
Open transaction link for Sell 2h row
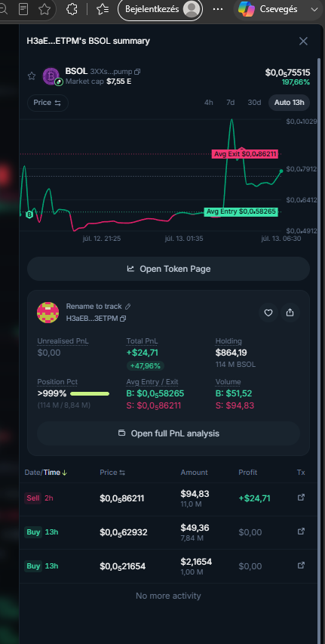(301, 498)
